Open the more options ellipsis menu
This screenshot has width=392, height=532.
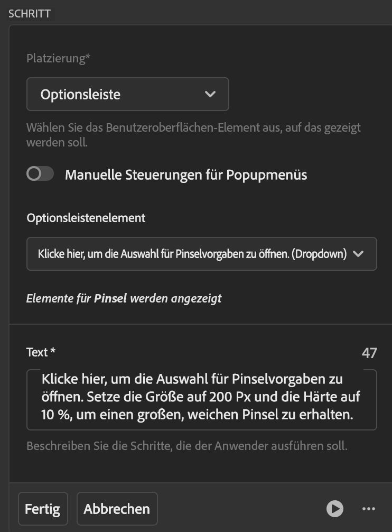[368, 509]
